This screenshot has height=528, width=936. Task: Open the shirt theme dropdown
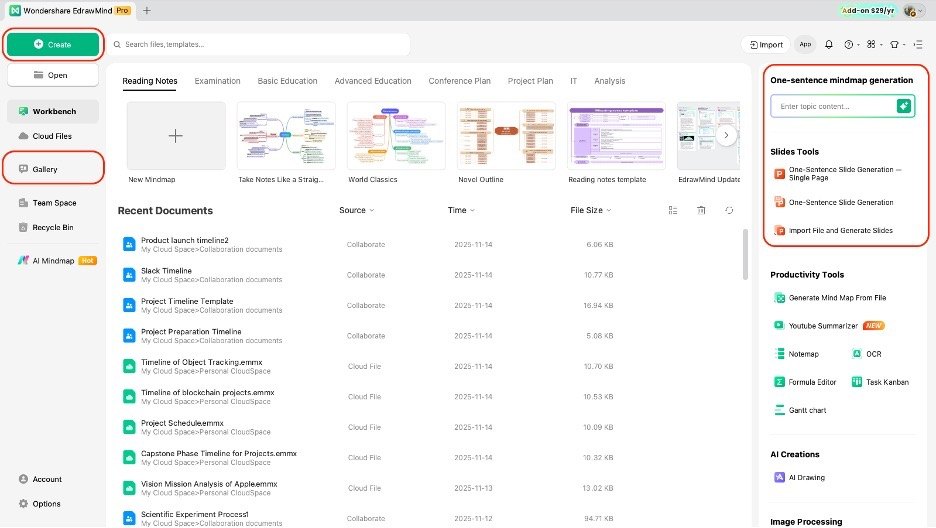click(x=897, y=44)
